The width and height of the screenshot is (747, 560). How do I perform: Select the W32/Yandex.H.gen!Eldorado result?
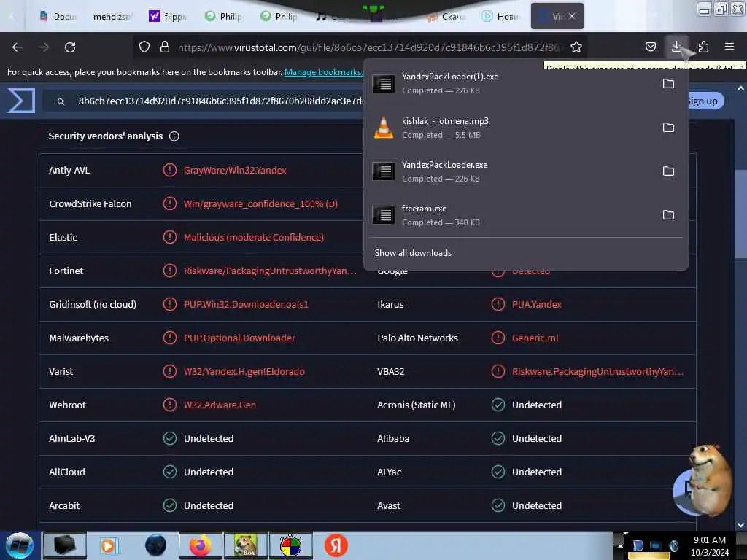click(244, 371)
